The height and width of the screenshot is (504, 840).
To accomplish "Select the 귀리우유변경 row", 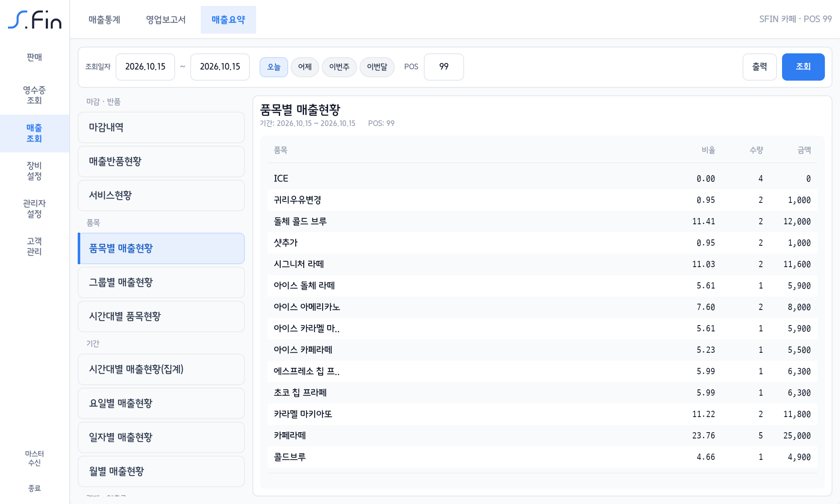I will (542, 200).
